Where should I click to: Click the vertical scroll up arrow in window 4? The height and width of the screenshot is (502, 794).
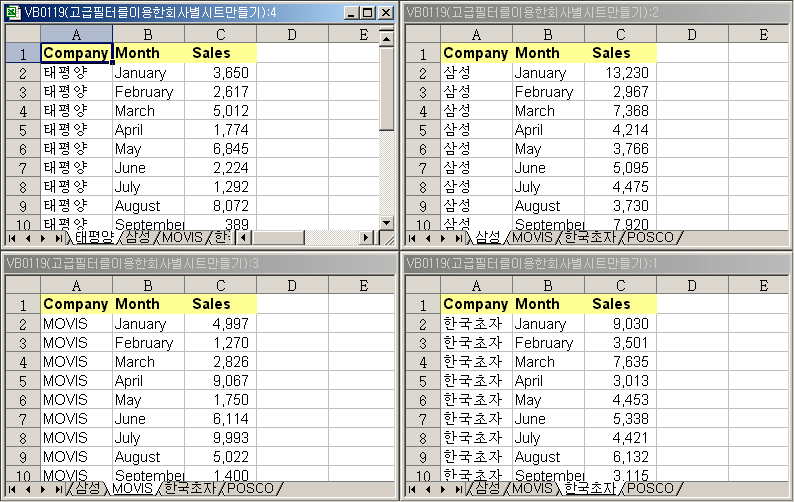(386, 38)
